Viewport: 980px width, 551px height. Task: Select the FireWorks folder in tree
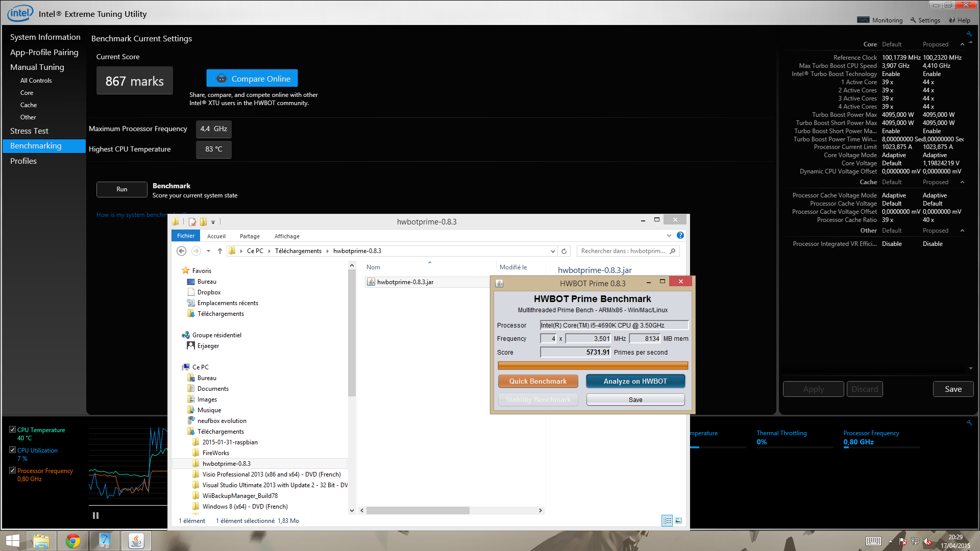coord(215,453)
